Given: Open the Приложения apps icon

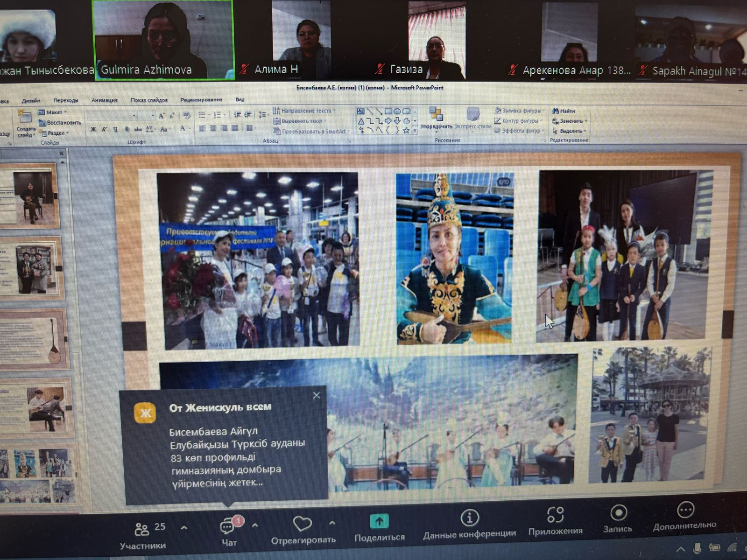Looking at the screenshot, I should point(555,515).
